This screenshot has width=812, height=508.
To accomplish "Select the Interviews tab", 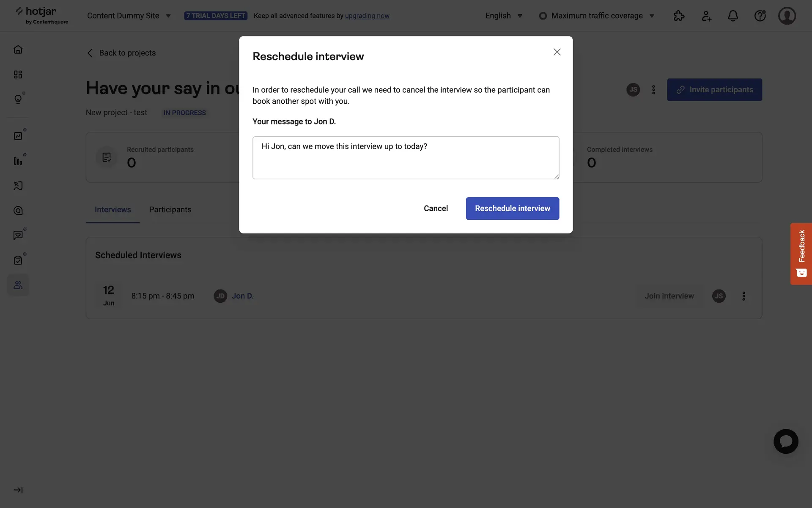I will pyautogui.click(x=112, y=210).
